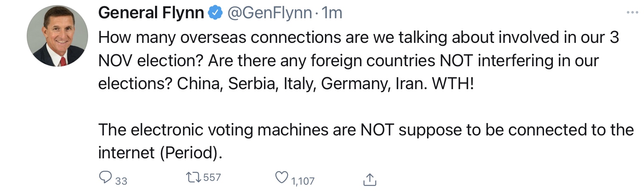Click the 1,107 likes count
The image size is (644, 194).
pyautogui.click(x=303, y=181)
